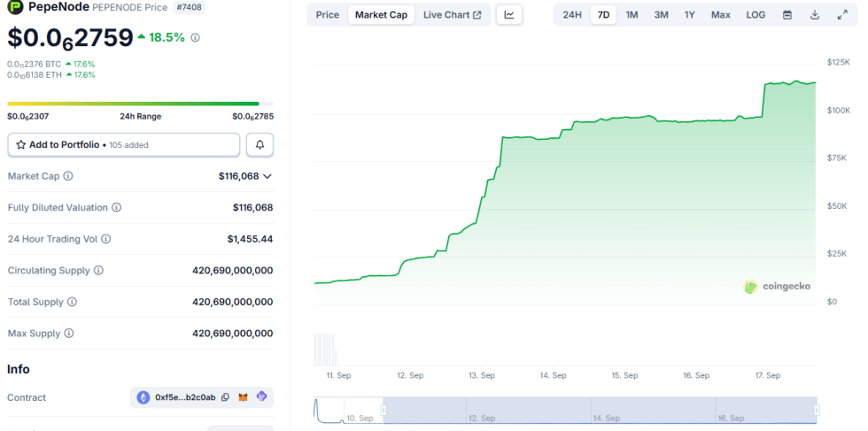Open the Live Chart tab

click(x=452, y=15)
